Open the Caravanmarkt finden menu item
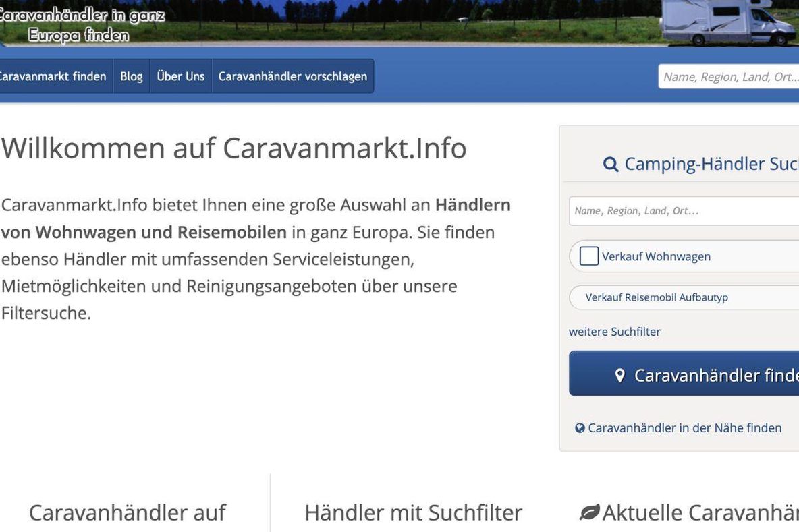This screenshot has height=532, width=799. (53, 76)
